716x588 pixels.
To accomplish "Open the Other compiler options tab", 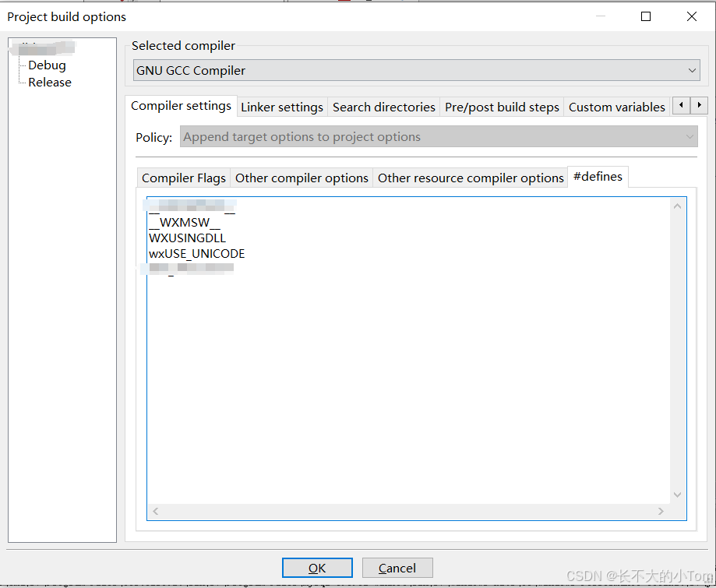I will point(302,178).
